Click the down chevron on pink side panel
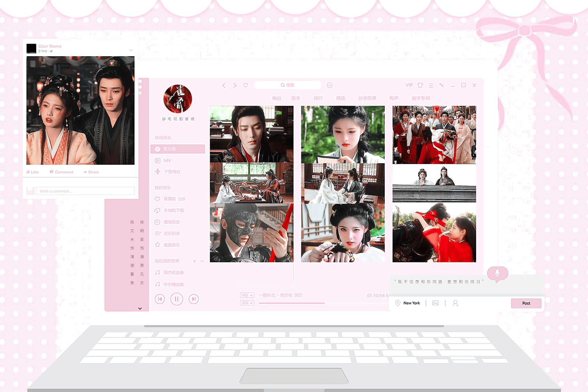 click(x=140, y=309)
